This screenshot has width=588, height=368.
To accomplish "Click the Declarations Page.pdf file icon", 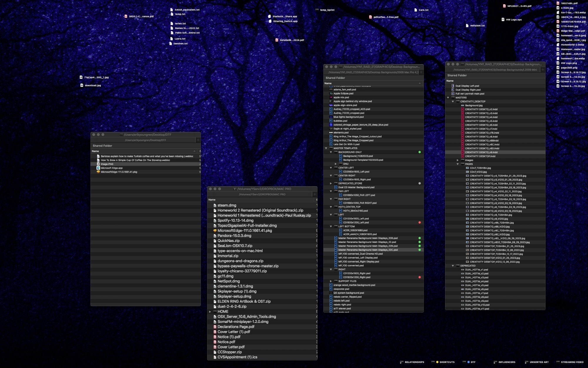I will click(215, 327).
